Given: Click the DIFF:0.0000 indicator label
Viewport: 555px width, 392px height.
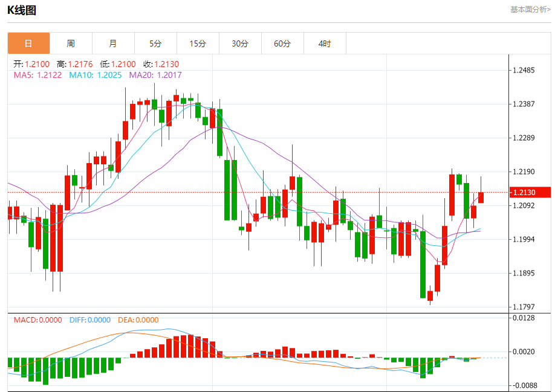Looking at the screenshot, I should (90, 320).
